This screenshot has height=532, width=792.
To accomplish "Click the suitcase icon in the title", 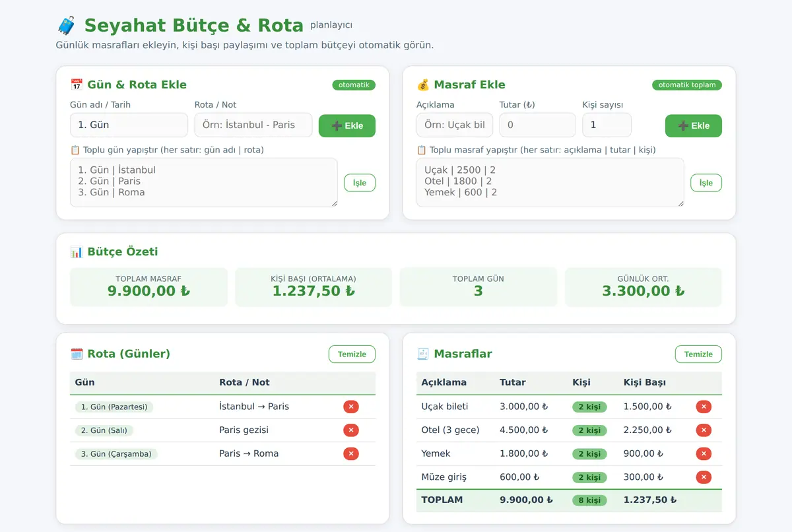I will point(67,26).
